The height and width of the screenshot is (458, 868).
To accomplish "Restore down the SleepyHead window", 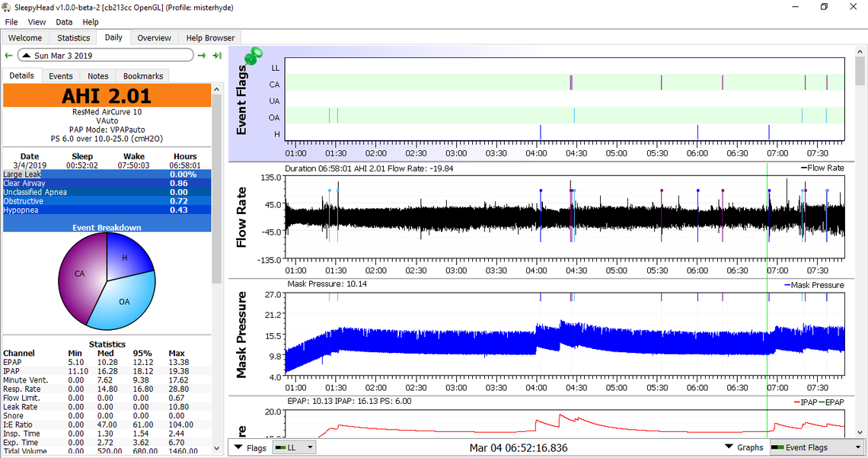I will (x=825, y=7).
